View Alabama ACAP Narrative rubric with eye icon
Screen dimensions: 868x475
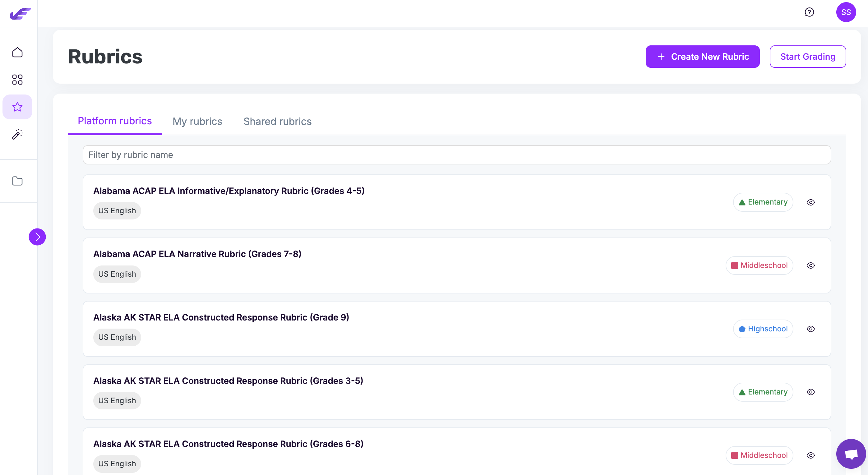point(810,265)
